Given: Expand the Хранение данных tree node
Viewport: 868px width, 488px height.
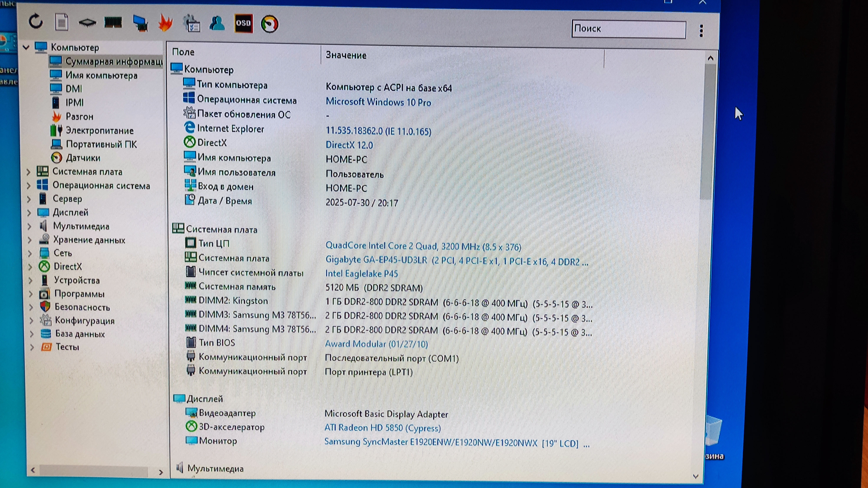Looking at the screenshot, I should coord(30,240).
